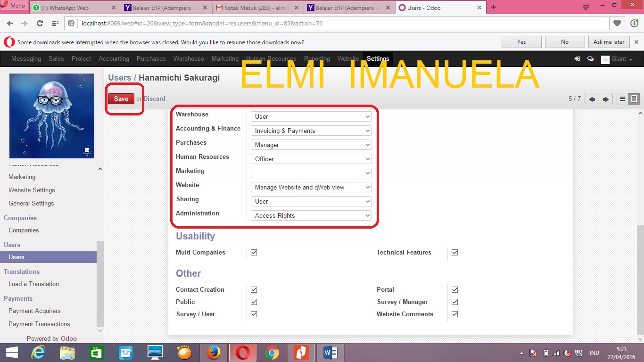The width and height of the screenshot is (644, 362).
Task: Toggle Website Comments checkbox
Action: click(x=454, y=314)
